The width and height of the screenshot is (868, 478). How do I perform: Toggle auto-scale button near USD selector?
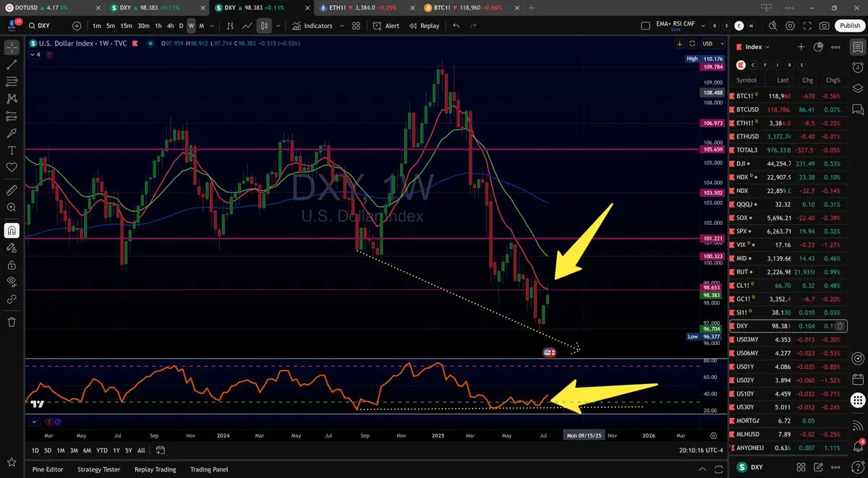(692, 43)
